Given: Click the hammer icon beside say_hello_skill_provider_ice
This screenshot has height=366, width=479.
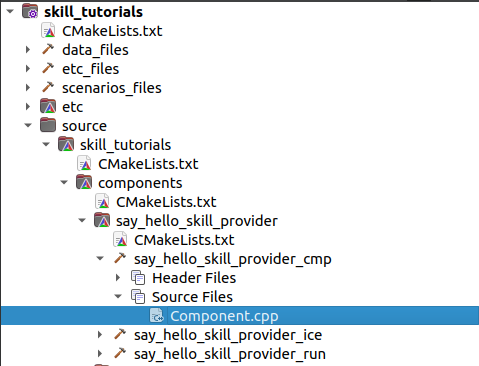Looking at the screenshot, I should click(120, 334).
